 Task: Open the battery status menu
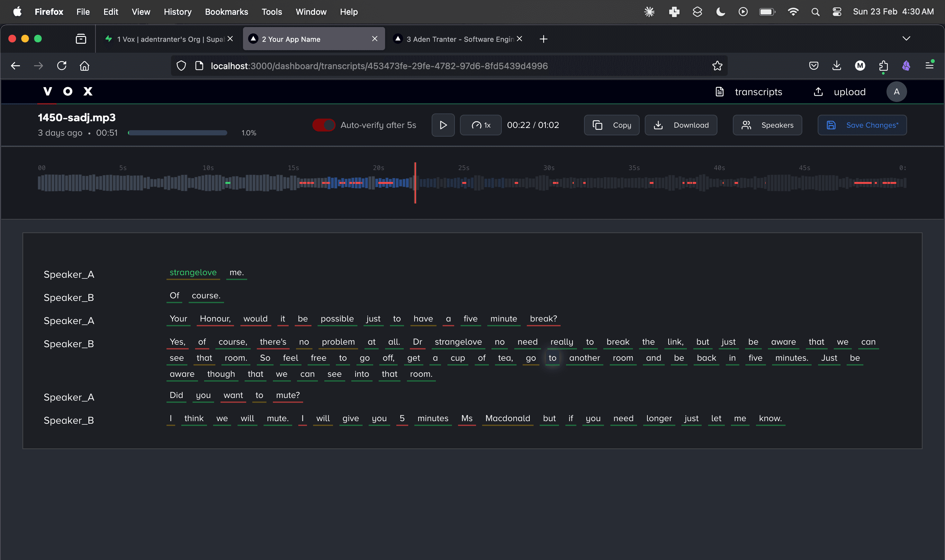coord(767,12)
